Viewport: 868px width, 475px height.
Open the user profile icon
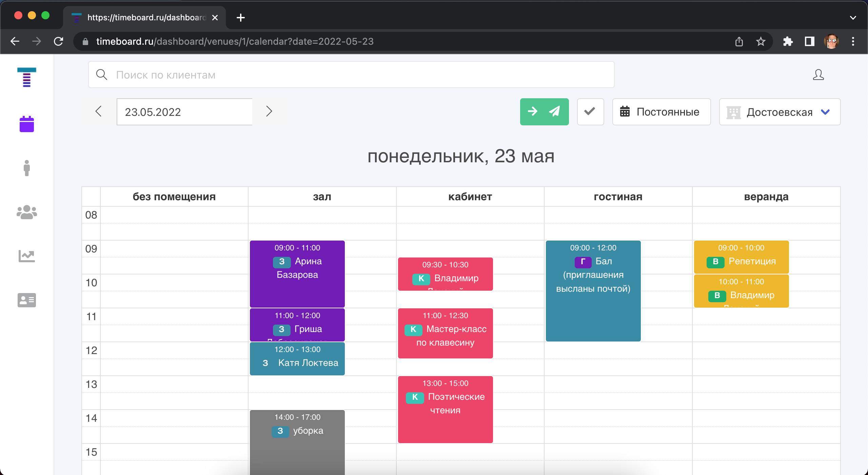[x=818, y=75]
